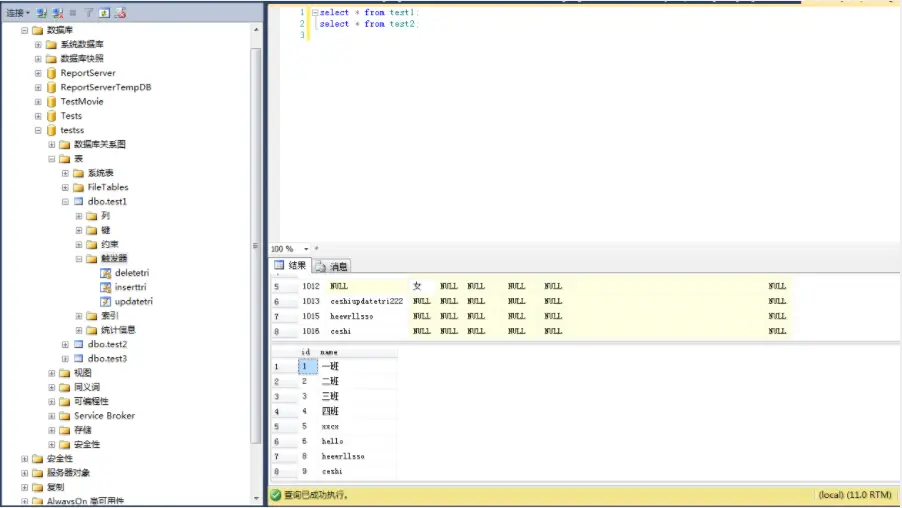Collapse the query code outline toggle
The height and width of the screenshot is (508, 902).
coord(315,12)
